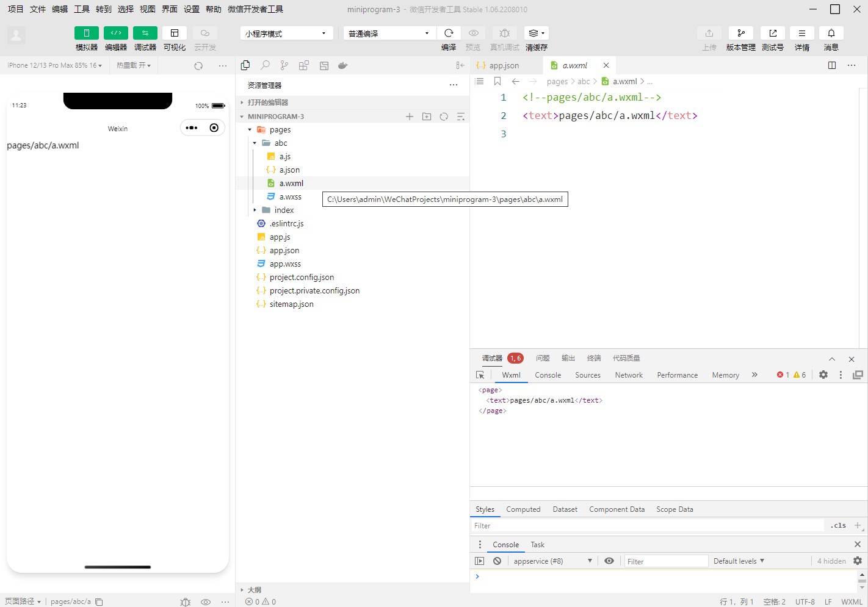
Task: Toggle the debugger panel button
Action: coord(145,33)
